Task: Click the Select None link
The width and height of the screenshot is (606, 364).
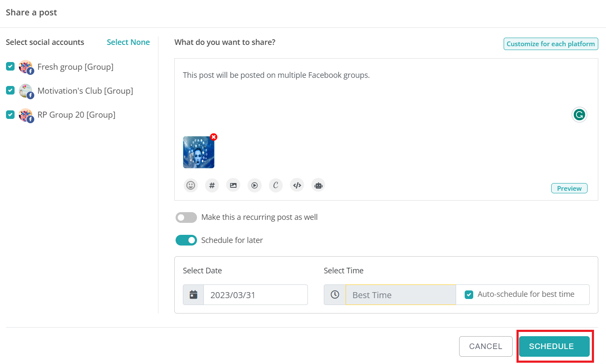Action: click(x=128, y=42)
